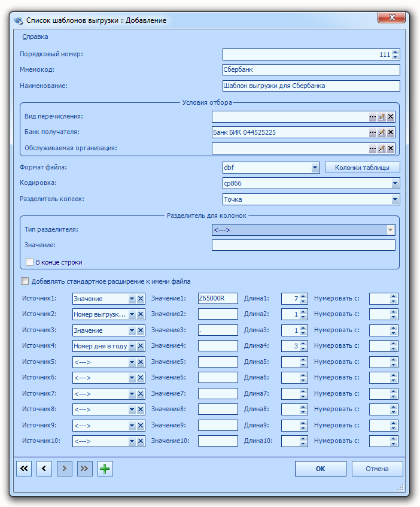
Task: Decrease the Порядковый номер value
Action: 395,57
